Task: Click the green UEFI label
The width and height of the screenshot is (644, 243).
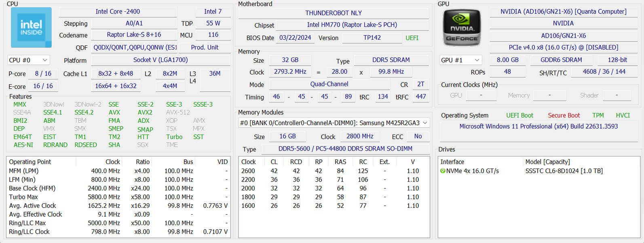Action: tap(412, 38)
